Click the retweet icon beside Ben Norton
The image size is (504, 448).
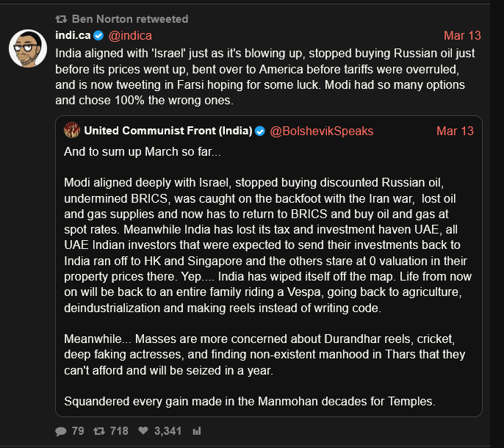[61, 18]
